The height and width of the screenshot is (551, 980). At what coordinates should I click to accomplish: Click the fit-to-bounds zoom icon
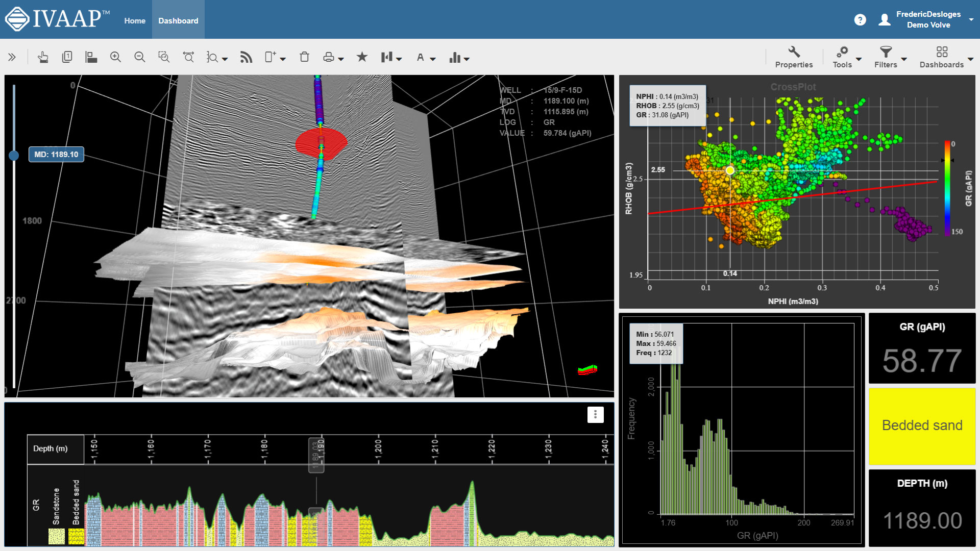pos(188,57)
